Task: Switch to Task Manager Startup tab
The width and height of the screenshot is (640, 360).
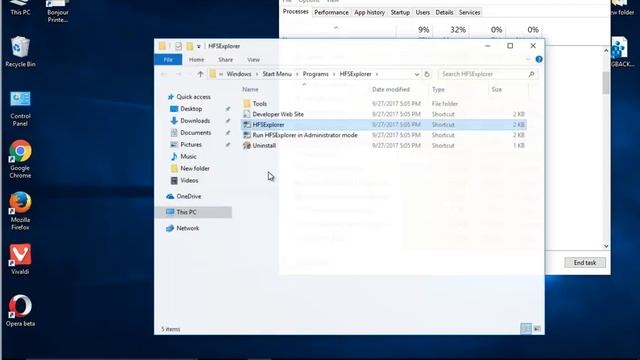Action: point(400,13)
